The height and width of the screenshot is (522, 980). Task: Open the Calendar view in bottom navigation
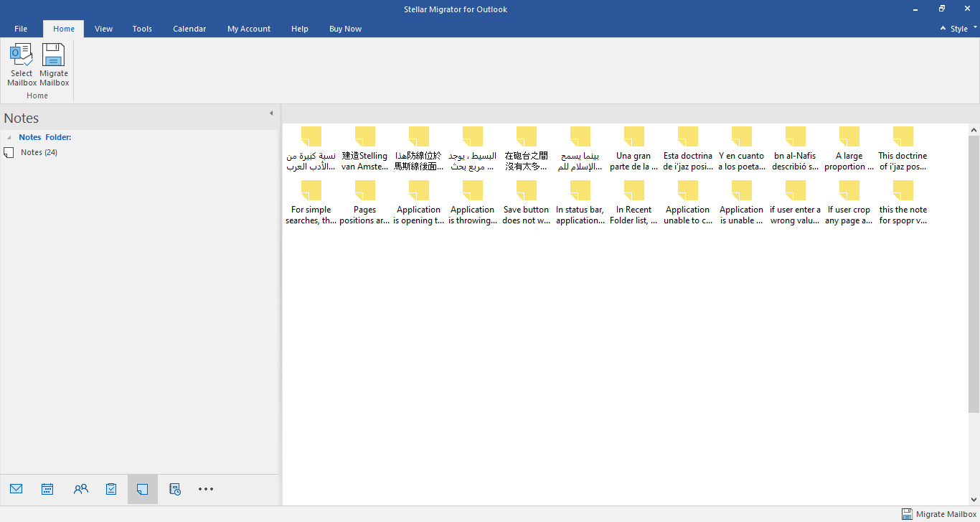[x=47, y=489]
